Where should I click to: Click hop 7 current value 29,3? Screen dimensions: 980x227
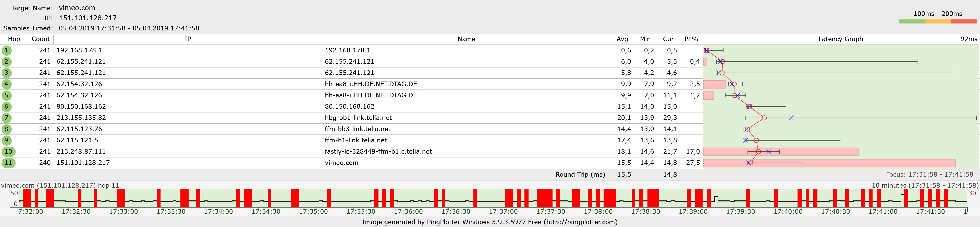pos(670,118)
